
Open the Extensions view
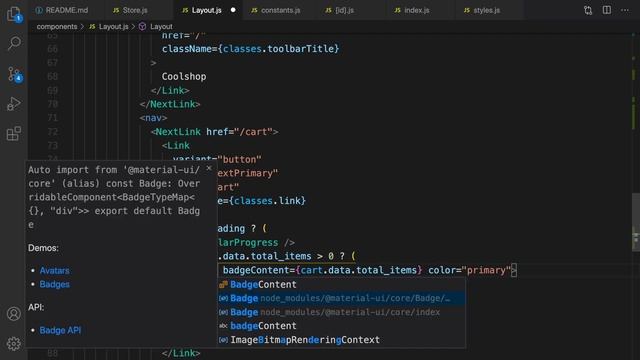point(14,133)
